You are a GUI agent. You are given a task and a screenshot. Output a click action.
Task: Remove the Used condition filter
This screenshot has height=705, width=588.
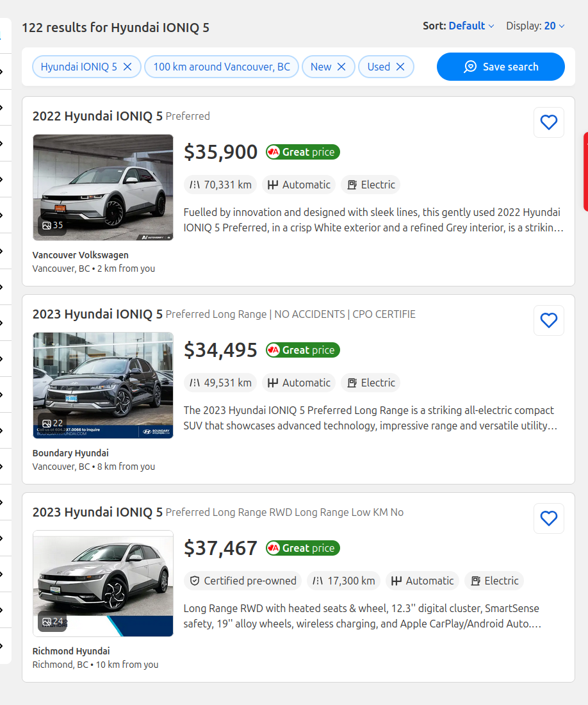[x=400, y=67]
